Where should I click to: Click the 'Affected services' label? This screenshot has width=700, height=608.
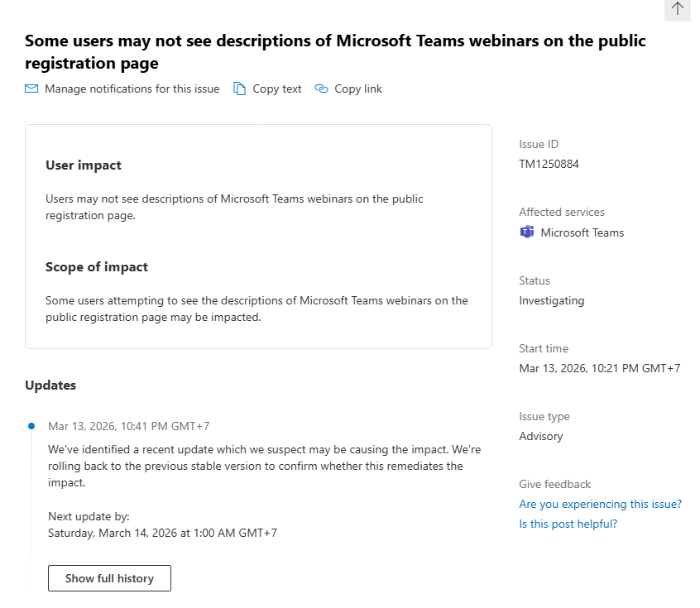click(562, 212)
